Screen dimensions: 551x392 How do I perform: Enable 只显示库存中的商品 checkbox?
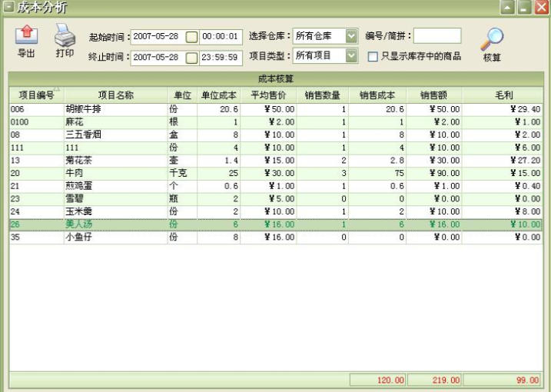[373, 57]
